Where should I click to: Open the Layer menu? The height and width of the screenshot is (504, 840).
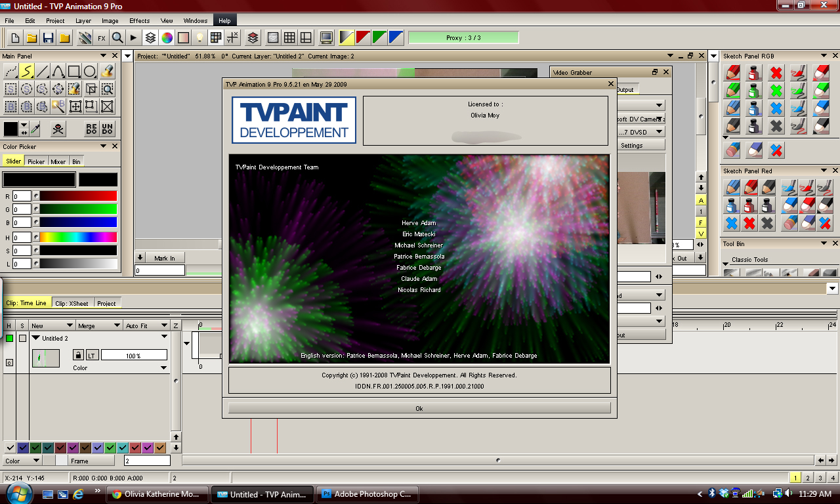click(83, 20)
